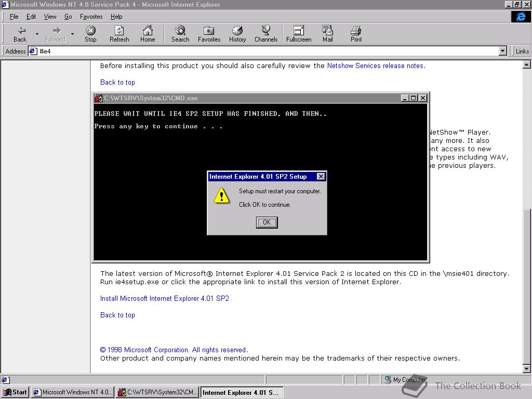Viewport: 532px width, 399px height.
Task: Print the current page
Action: point(356,34)
